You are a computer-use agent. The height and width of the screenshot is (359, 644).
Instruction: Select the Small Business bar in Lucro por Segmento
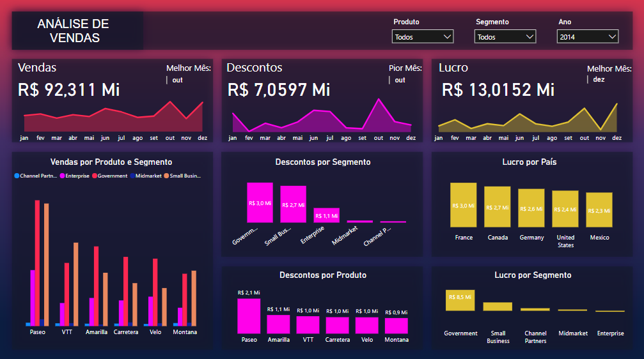coord(498,307)
